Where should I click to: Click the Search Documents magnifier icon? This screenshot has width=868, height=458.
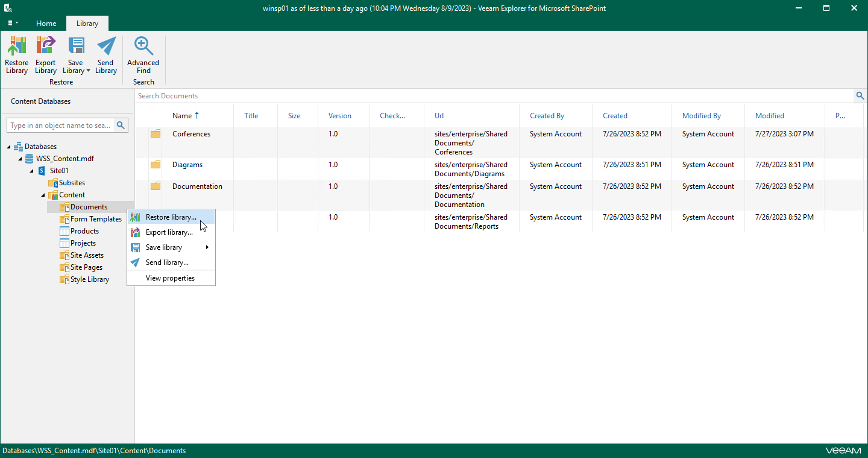point(860,95)
